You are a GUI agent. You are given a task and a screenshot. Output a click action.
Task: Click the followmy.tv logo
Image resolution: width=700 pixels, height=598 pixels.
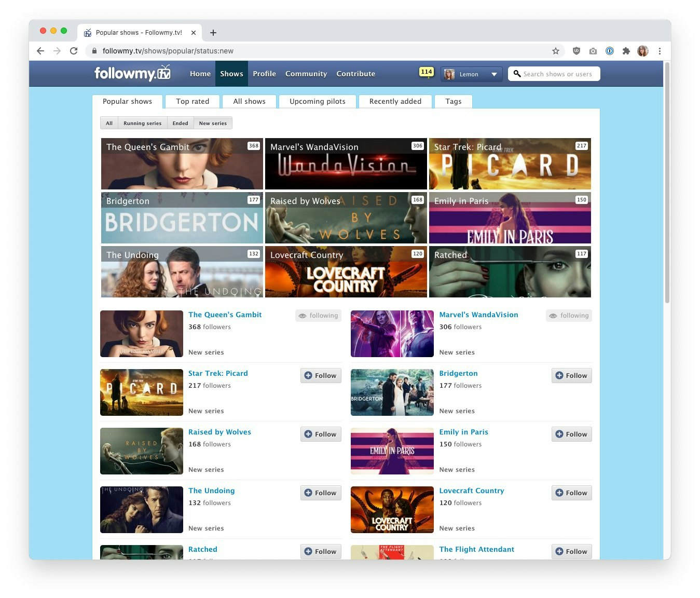tap(132, 73)
